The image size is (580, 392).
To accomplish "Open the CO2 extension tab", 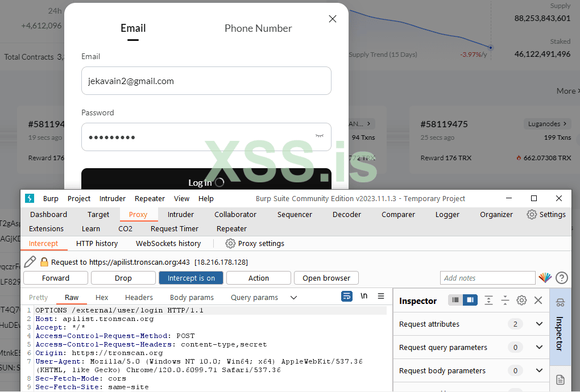I will (125, 229).
